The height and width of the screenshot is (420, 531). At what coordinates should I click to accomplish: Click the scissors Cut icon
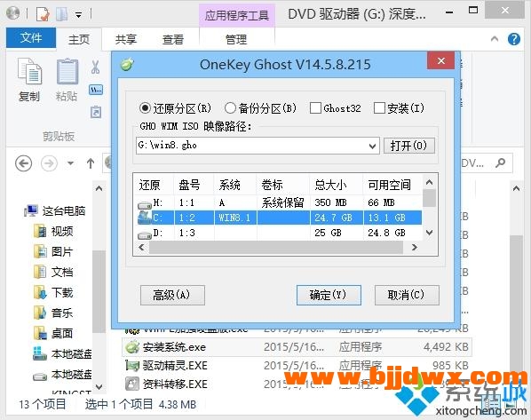coord(96,67)
